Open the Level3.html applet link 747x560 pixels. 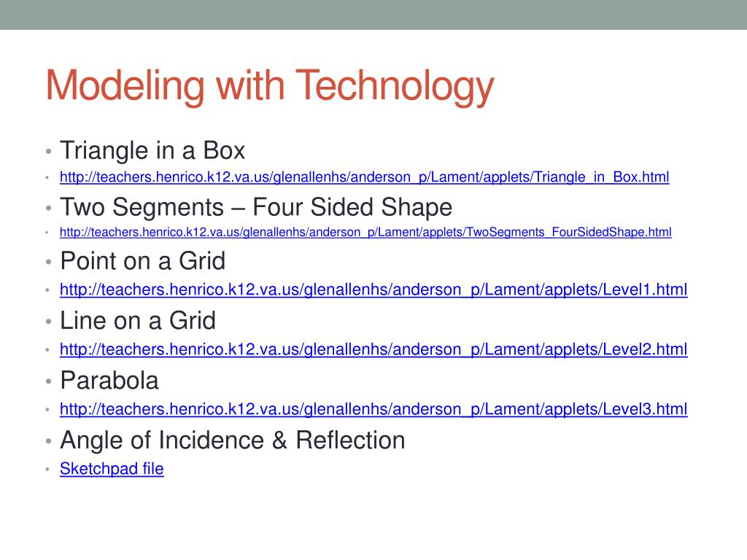click(x=373, y=409)
